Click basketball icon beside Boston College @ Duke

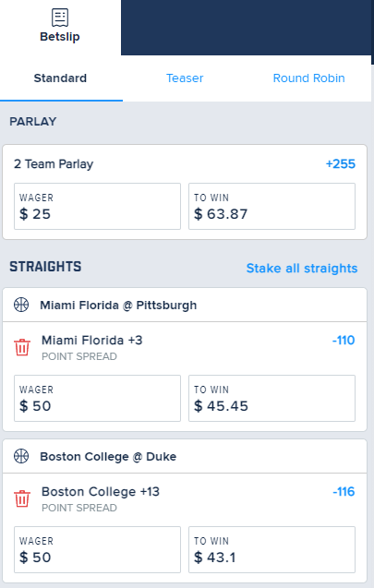(21, 456)
